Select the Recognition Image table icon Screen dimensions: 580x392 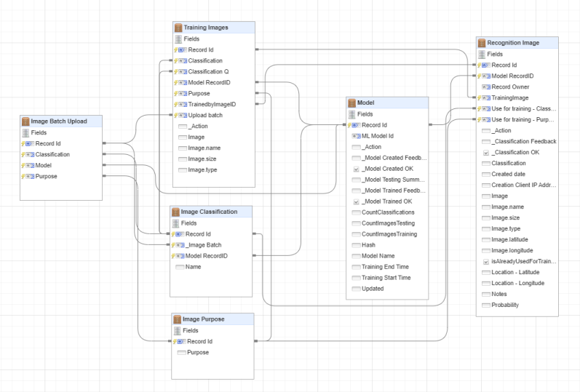(x=482, y=43)
